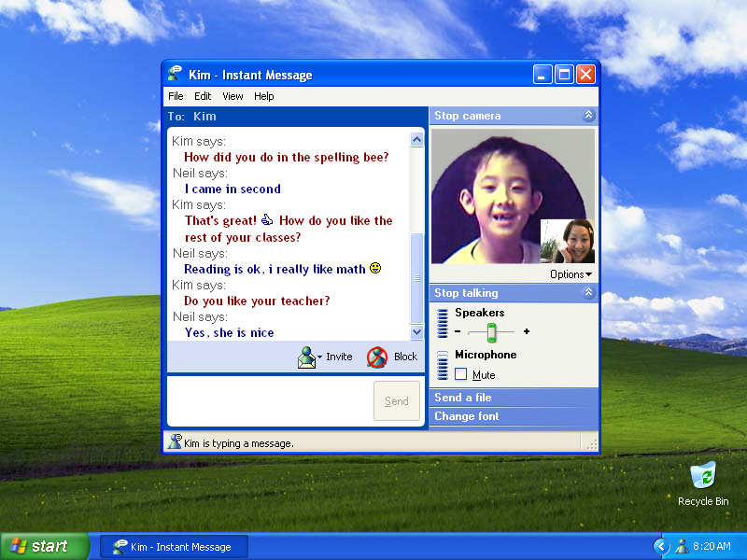This screenshot has width=747, height=560.
Task: Click the message 'Yes, she is nice'
Action: pos(229,332)
